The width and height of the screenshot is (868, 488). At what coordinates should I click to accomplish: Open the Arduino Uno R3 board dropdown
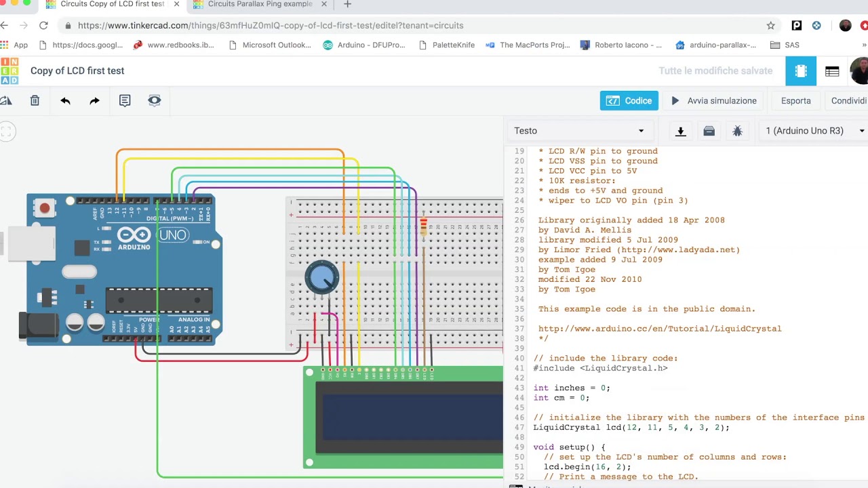[x=814, y=131]
